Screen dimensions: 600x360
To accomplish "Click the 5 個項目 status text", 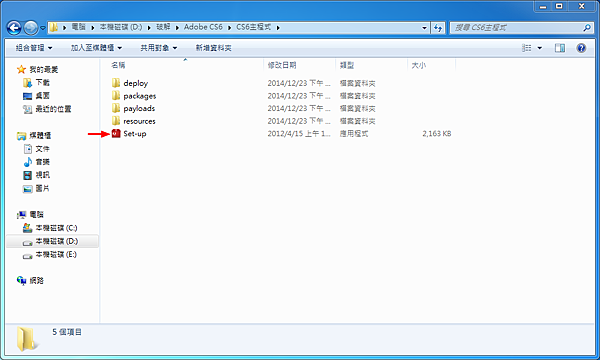I will (67, 332).
